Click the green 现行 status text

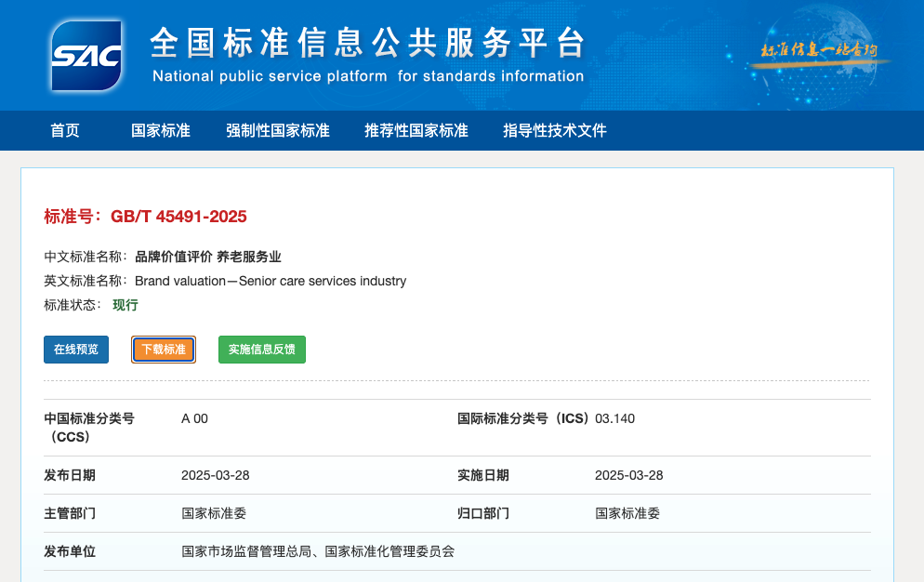coord(125,305)
